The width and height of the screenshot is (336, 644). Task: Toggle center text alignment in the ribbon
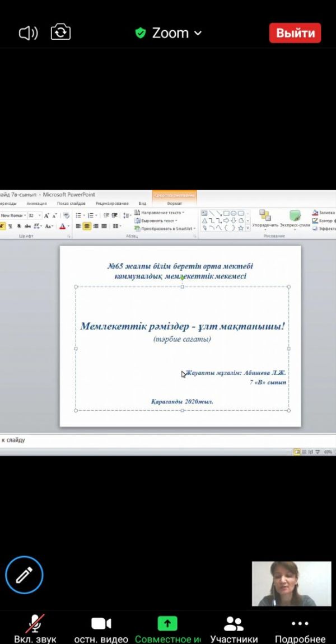[87, 226]
